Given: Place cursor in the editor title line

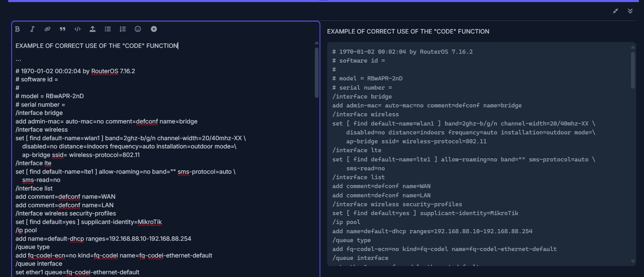Looking at the screenshot, I should coord(97,46).
